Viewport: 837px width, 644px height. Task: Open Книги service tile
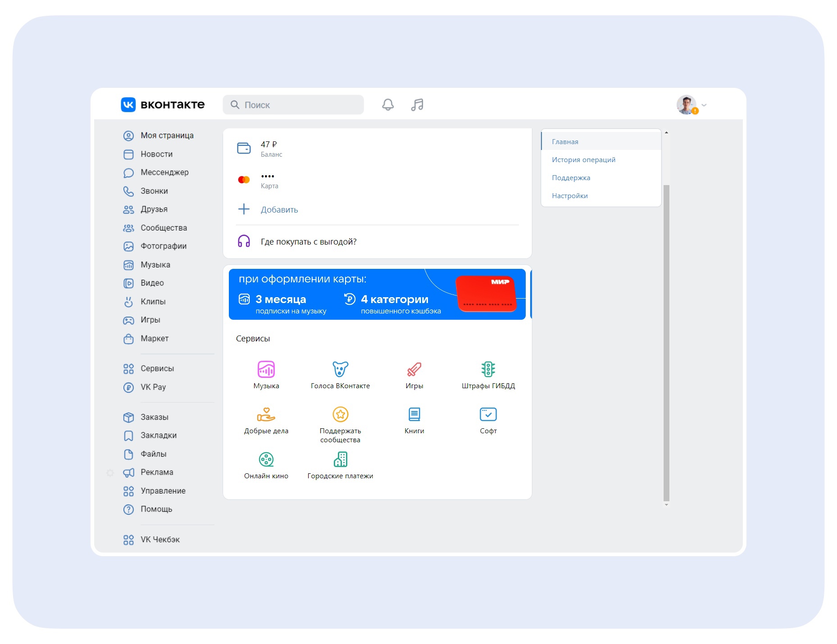[414, 420]
